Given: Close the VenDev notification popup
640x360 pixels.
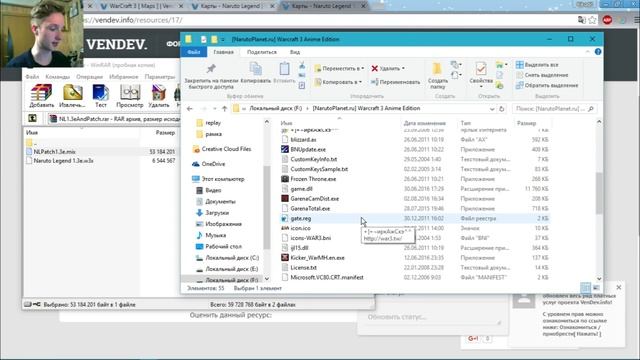Looking at the screenshot, I should coord(619,287).
